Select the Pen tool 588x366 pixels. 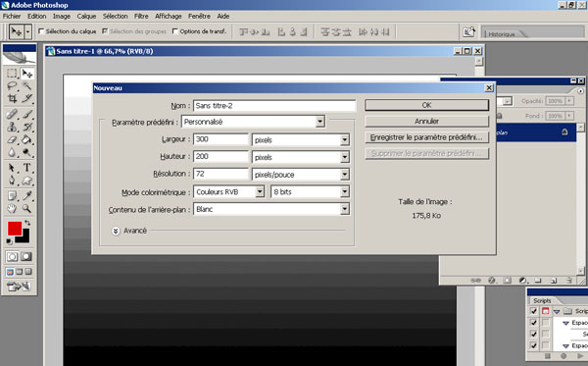[12, 181]
